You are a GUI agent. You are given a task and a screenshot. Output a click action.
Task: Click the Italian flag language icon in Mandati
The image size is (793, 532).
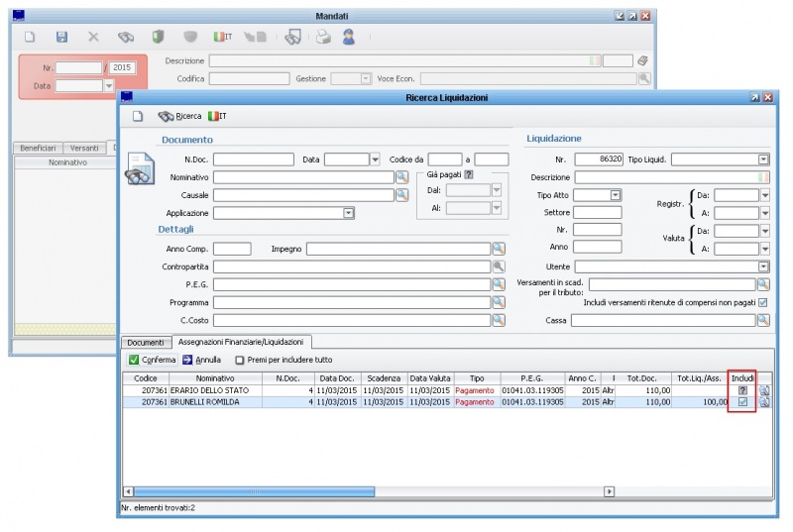pos(222,37)
